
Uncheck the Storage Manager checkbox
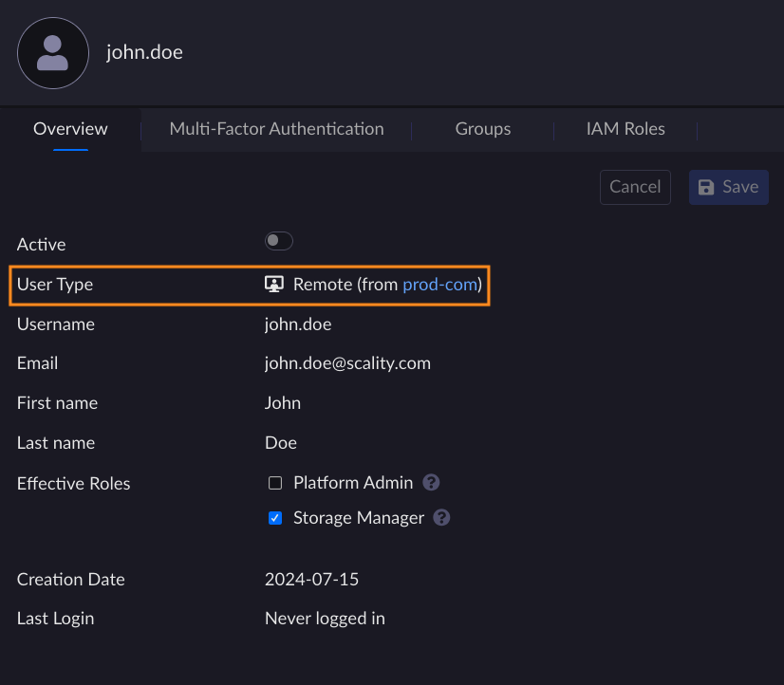point(275,518)
